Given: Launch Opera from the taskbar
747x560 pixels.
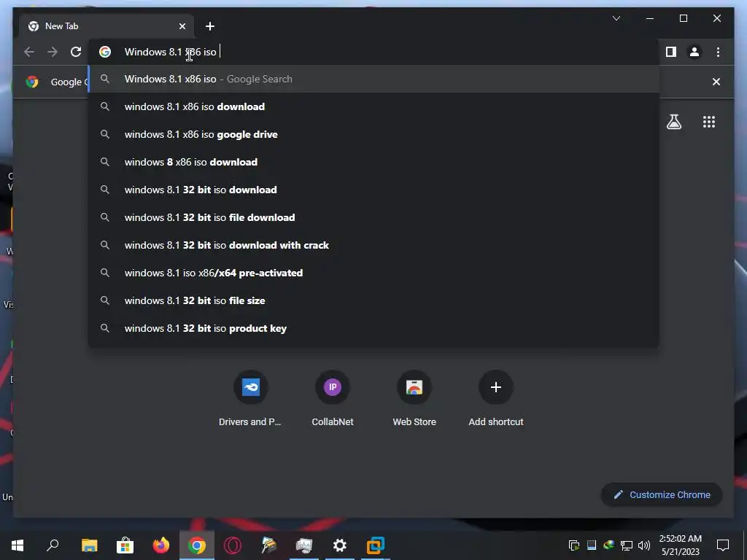Looking at the screenshot, I should pos(233,545).
